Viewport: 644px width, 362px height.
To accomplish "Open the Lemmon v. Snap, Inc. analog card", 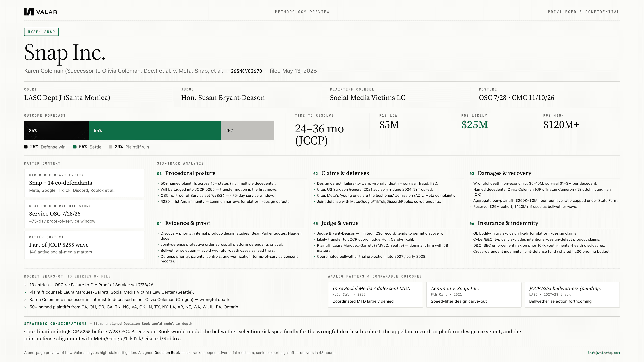I will tap(474, 295).
